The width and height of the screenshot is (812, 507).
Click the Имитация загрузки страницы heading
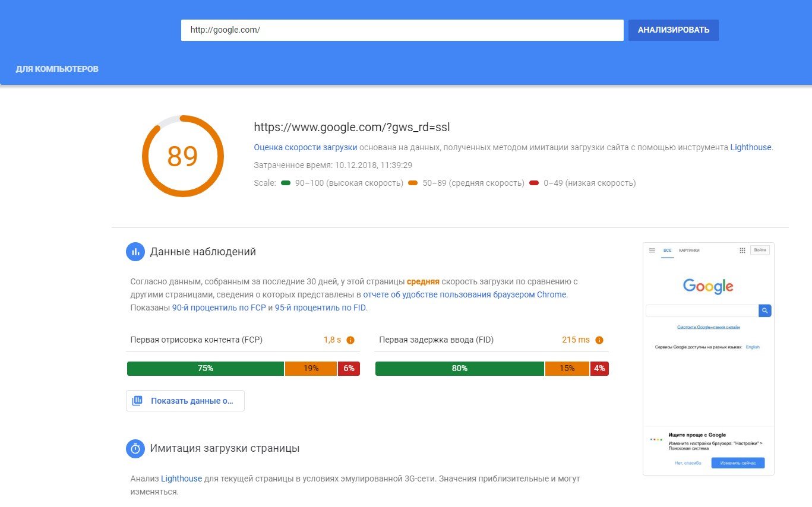coord(225,448)
